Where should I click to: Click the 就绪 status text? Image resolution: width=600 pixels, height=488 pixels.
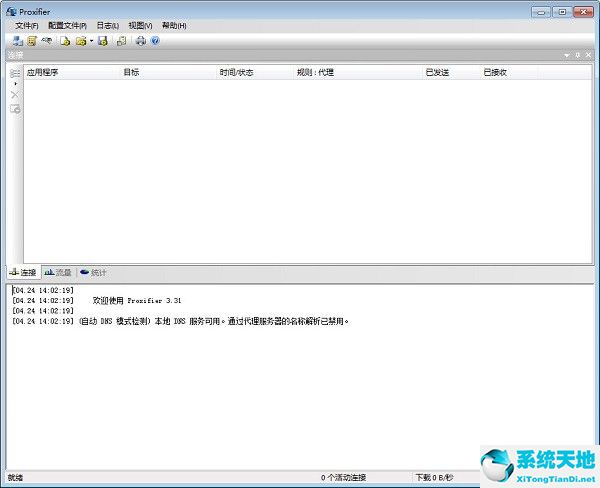(x=15, y=478)
